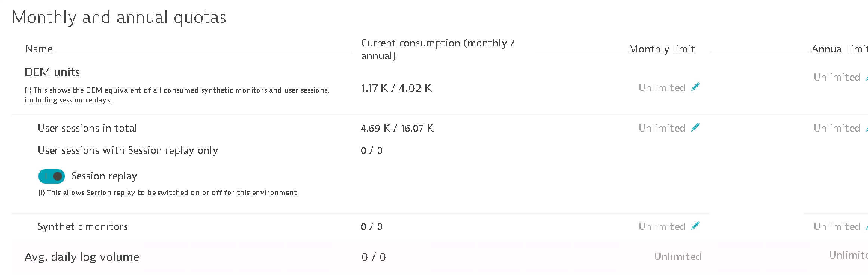The image size is (868, 275).
Task: Select the User sessions in total row
Action: (87, 128)
